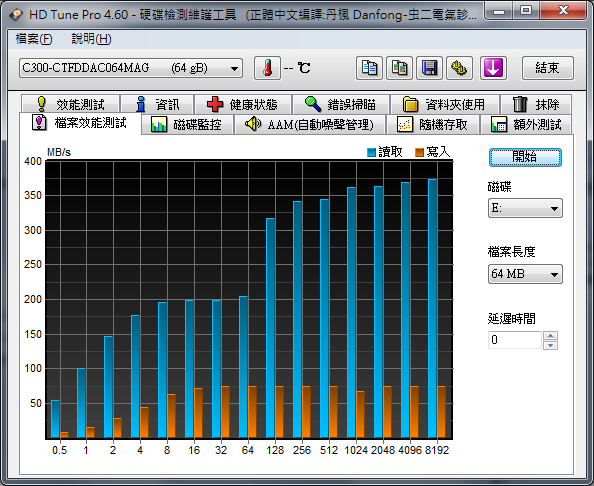Image resolution: width=594 pixels, height=486 pixels.
Task: Open the 檔案(F) menu
Action: pos(34,39)
